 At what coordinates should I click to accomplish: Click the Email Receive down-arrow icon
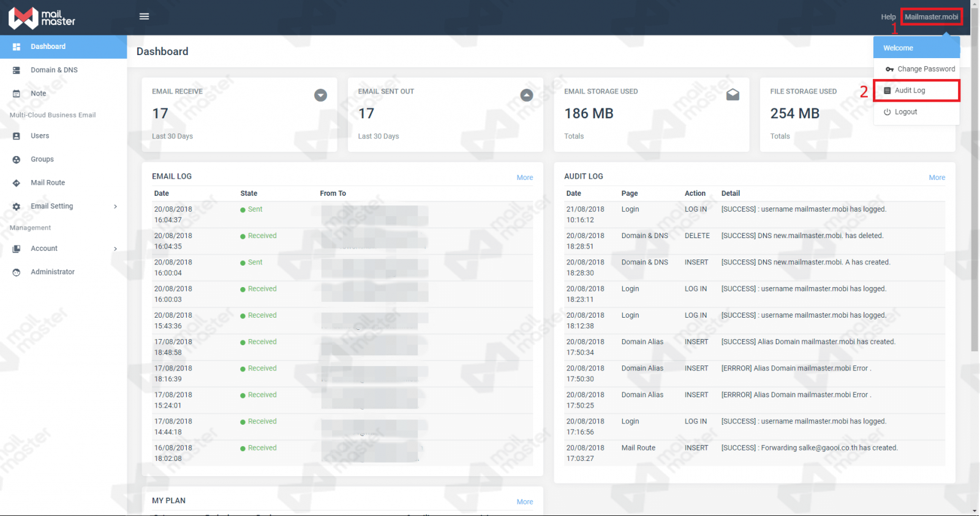[x=320, y=95]
